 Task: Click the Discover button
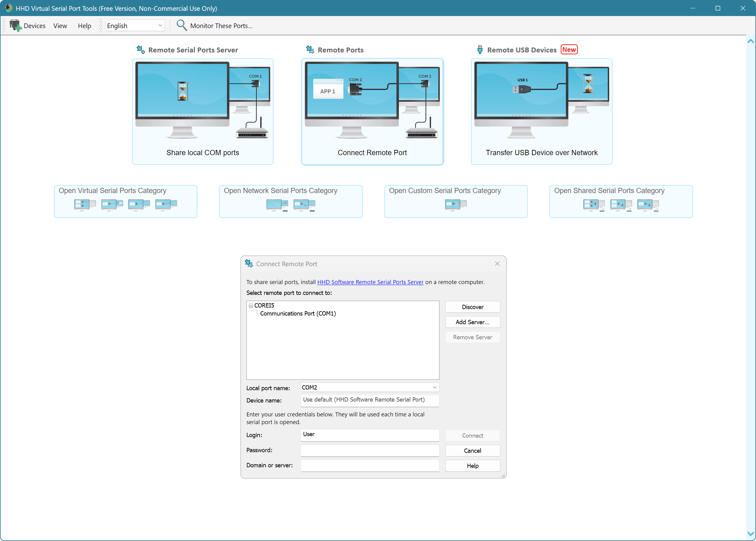472,307
